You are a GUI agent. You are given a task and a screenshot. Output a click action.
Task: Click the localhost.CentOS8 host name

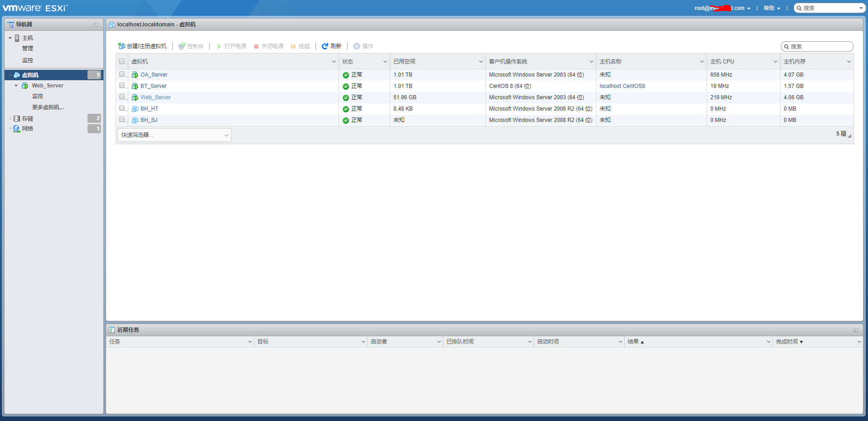622,86
